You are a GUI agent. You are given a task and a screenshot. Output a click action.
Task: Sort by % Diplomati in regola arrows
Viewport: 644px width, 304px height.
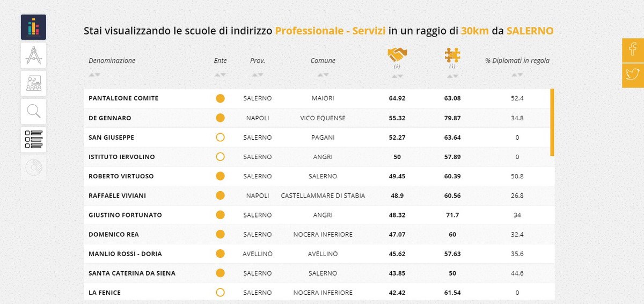point(517,75)
